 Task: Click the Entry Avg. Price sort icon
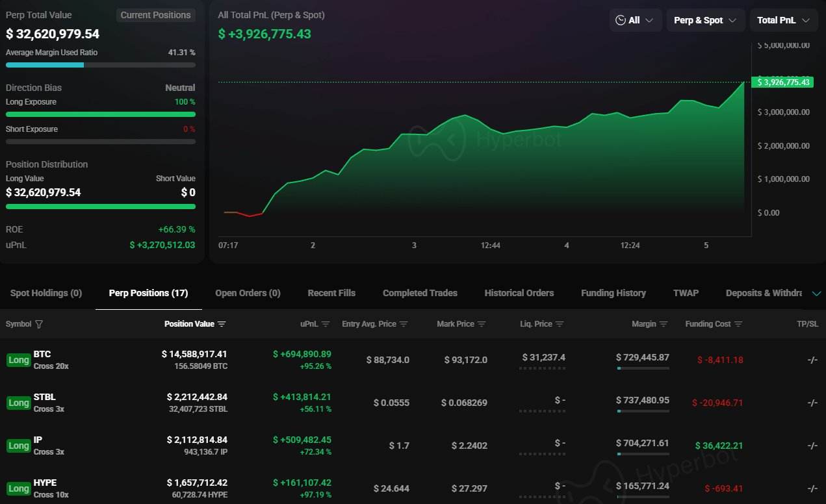point(404,324)
